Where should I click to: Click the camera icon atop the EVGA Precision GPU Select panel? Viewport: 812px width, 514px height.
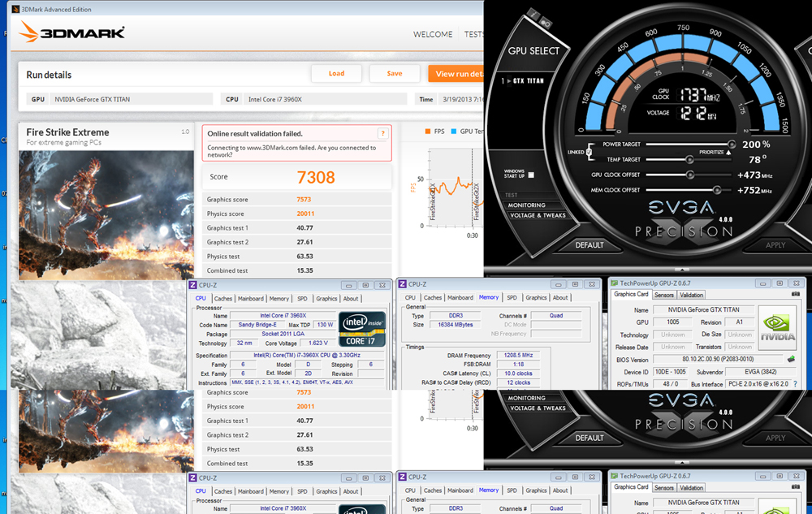[x=546, y=24]
